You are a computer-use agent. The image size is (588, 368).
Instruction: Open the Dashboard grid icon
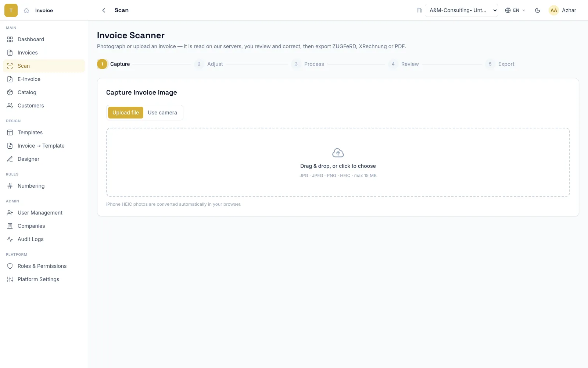tap(10, 39)
